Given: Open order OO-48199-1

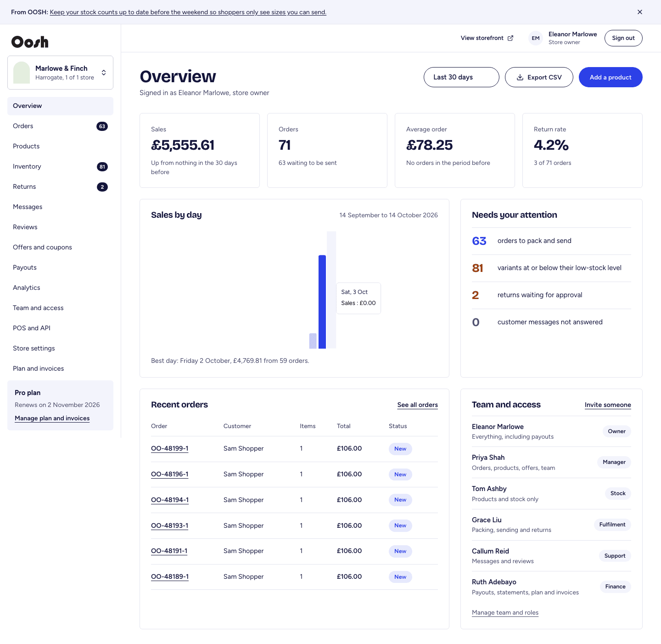Looking at the screenshot, I should click(x=169, y=449).
